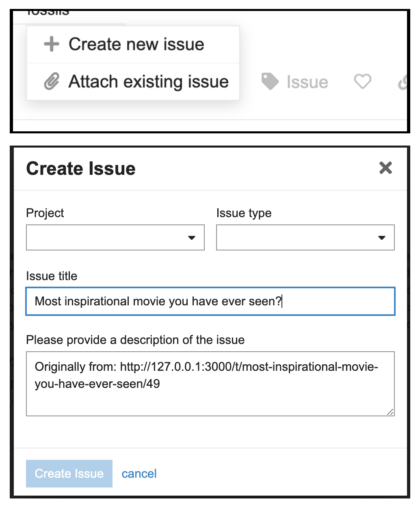Click the X to close the Create Issue dialog
Image resolution: width=420 pixels, height=507 pixels.
[385, 168]
